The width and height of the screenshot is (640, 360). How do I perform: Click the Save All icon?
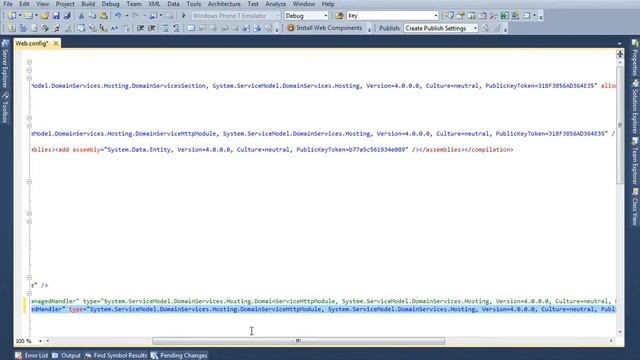pos(67,16)
